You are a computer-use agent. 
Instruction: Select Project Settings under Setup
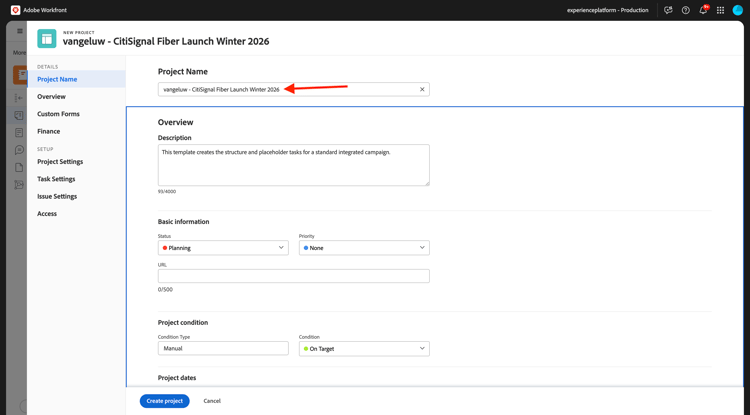click(x=60, y=162)
